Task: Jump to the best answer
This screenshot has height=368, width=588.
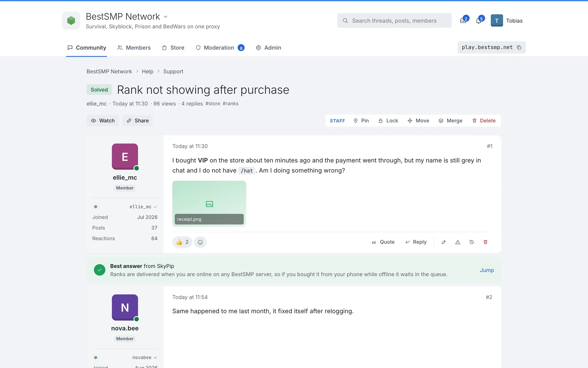Action: click(487, 270)
